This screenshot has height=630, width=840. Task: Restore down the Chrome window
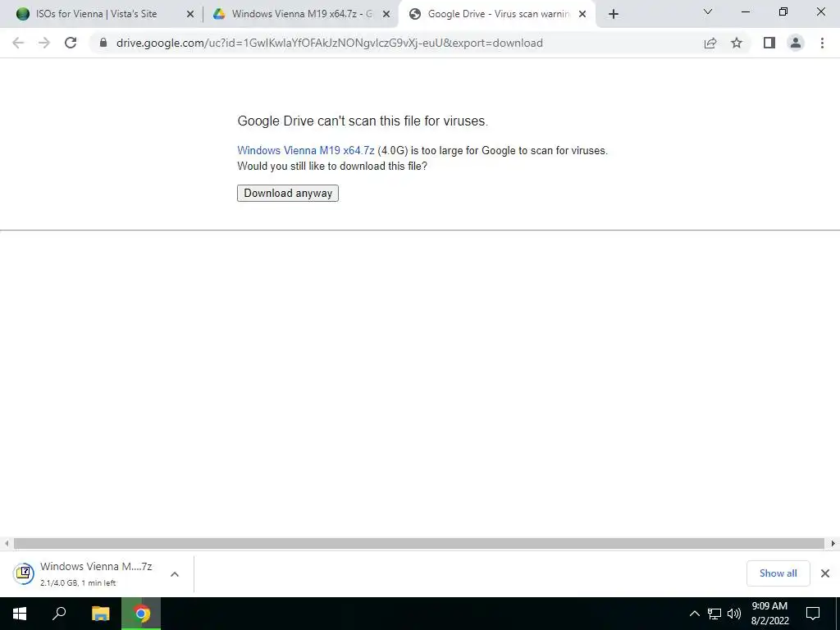[x=783, y=11]
